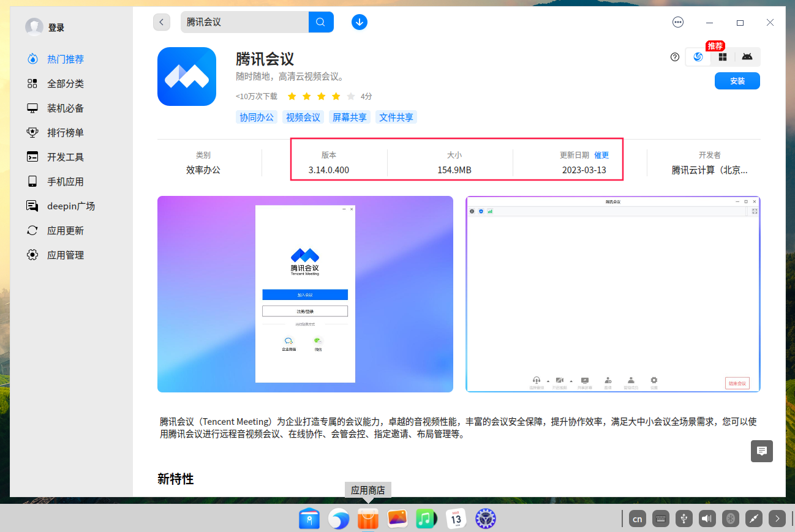Click the 视频会议 tag

click(303, 117)
